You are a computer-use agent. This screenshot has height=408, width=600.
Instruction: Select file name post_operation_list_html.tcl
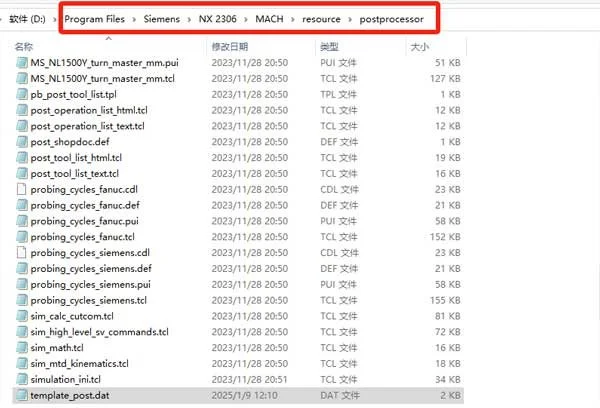click(89, 110)
